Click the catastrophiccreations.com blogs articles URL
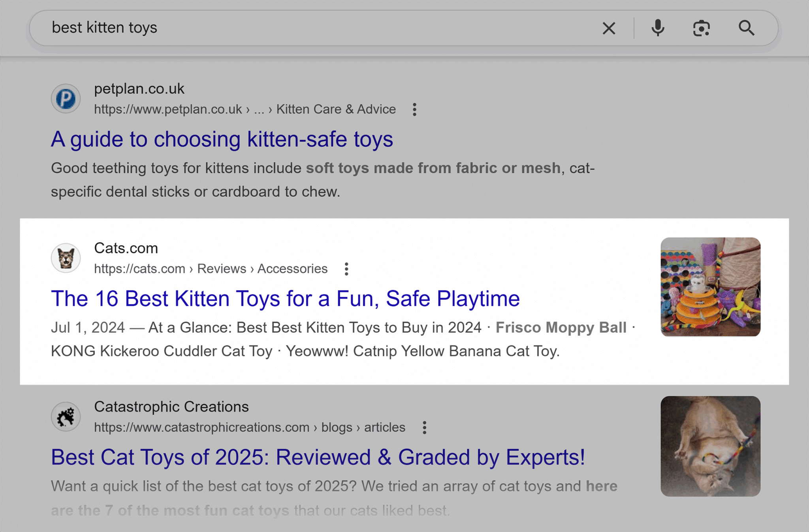The width and height of the screenshot is (809, 532). pos(250,427)
